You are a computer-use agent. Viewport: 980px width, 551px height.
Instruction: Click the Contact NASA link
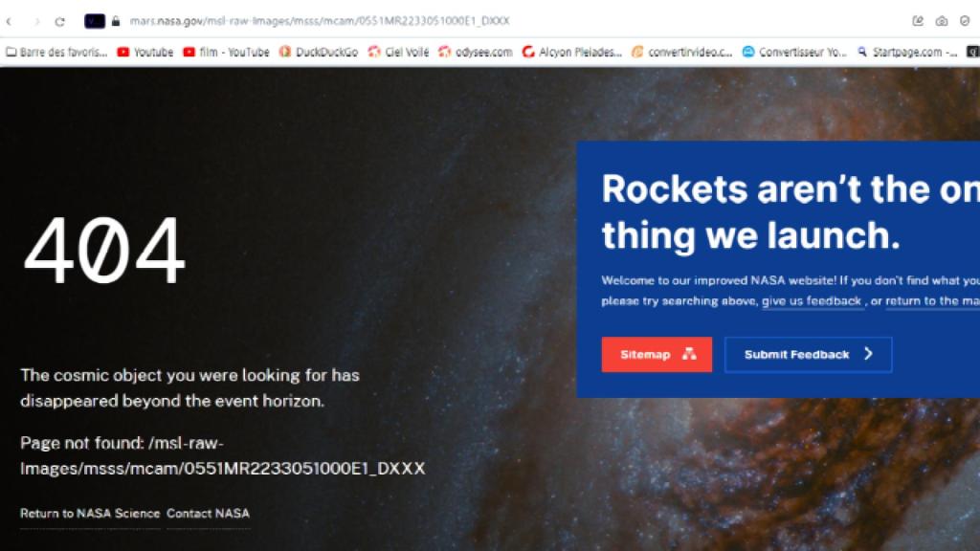[x=208, y=514]
